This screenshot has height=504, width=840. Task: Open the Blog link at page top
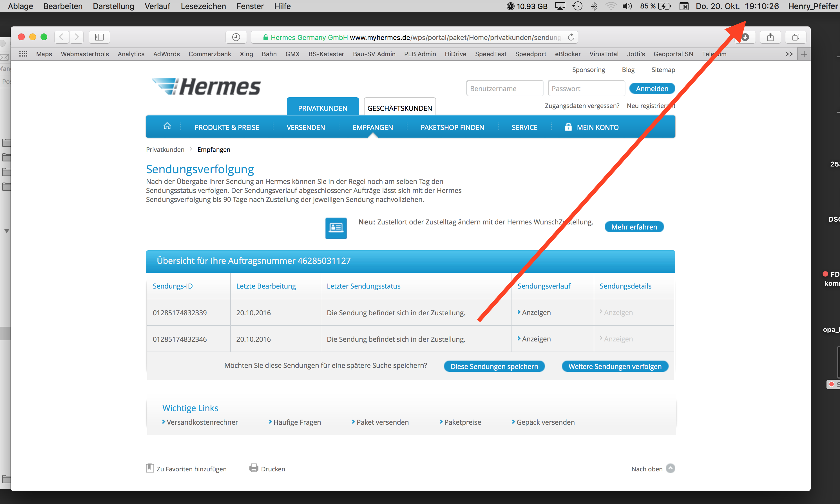click(628, 70)
